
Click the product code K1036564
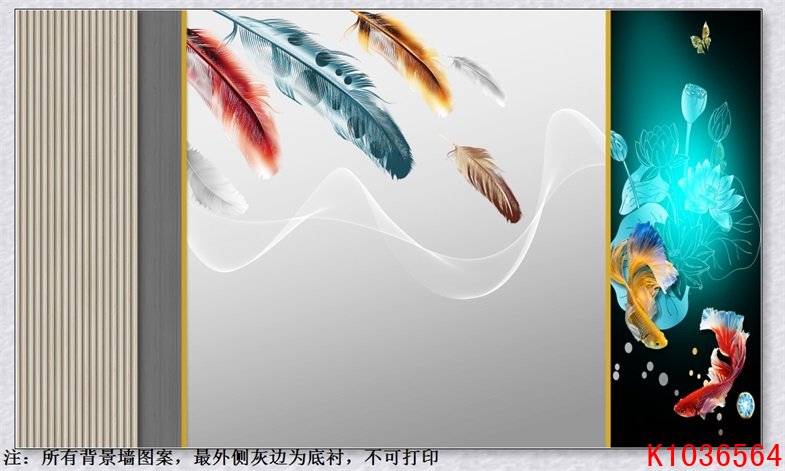point(714,456)
